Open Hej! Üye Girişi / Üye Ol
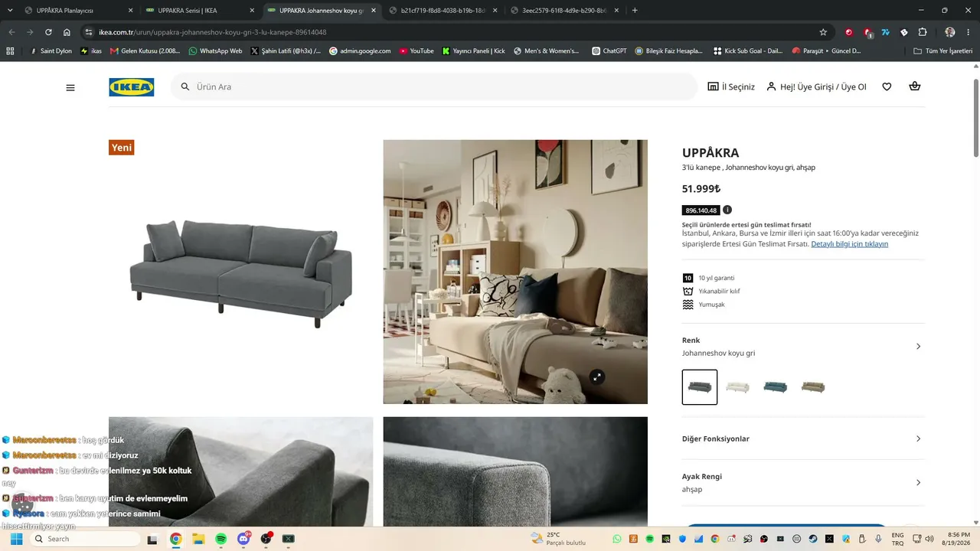The image size is (980, 551). pyautogui.click(x=817, y=87)
